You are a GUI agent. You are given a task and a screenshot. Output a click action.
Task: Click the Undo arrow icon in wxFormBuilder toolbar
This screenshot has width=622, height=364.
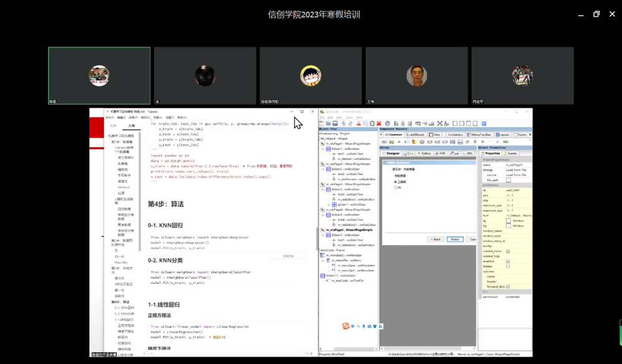pos(344,124)
